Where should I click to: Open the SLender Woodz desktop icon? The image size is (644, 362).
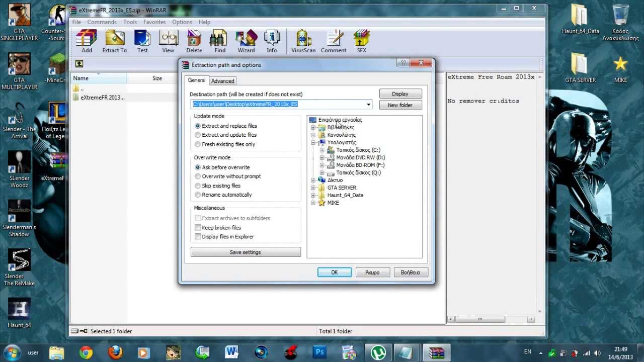(x=19, y=169)
